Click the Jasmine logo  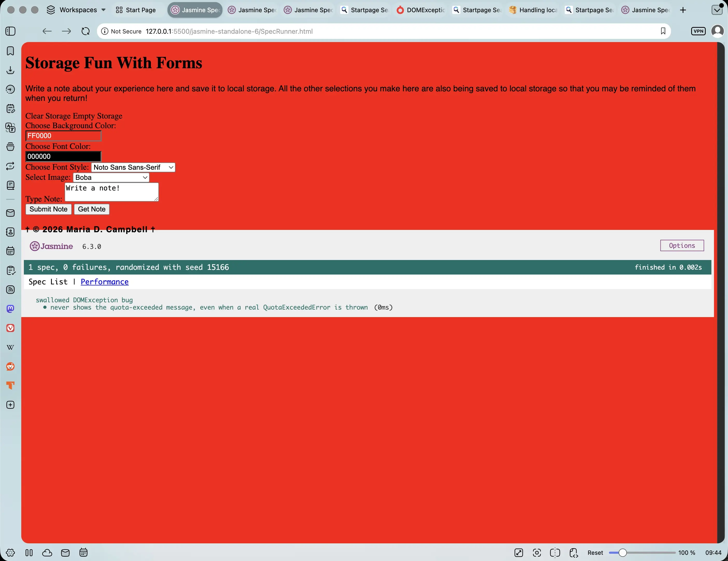(x=51, y=246)
